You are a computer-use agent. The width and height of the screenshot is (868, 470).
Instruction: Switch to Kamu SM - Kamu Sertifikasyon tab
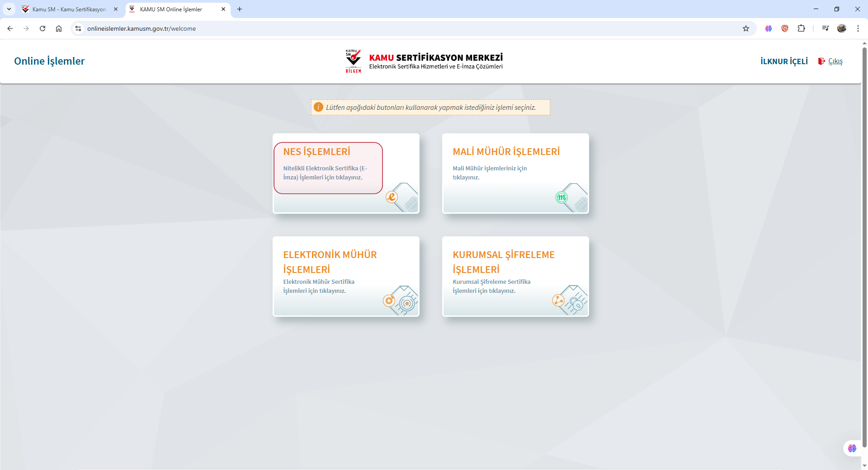[x=69, y=9]
